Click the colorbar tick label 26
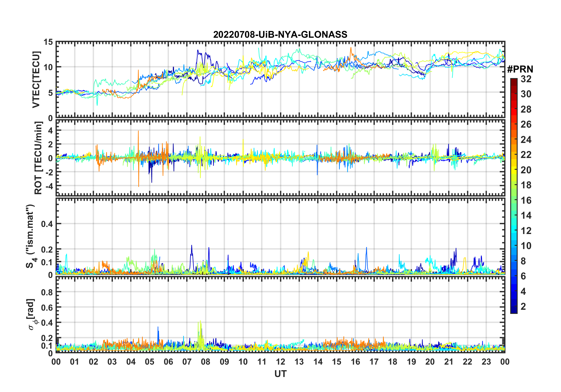 point(526,124)
